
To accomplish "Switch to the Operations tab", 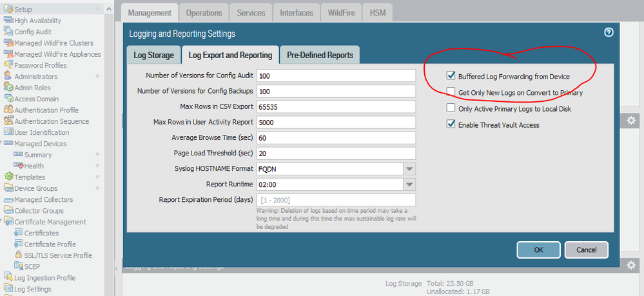I will click(204, 13).
